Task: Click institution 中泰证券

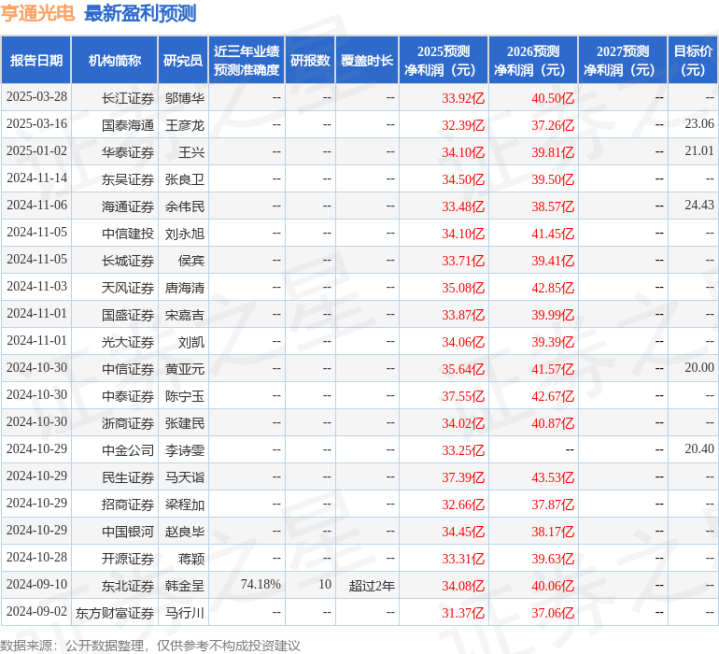Action: (127, 396)
